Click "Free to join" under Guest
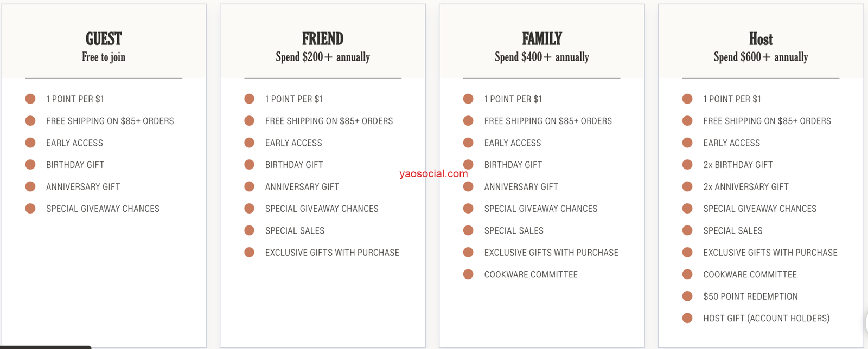 tap(104, 57)
